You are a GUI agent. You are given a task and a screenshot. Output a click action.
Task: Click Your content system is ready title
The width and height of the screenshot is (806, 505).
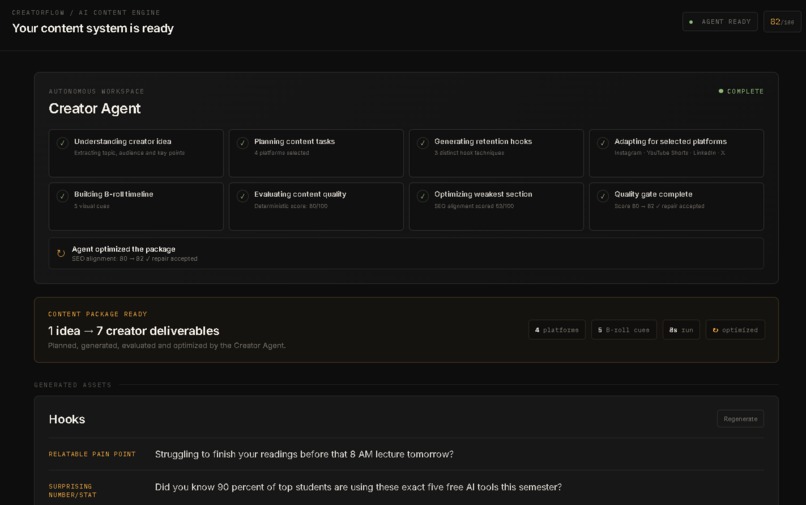click(x=93, y=28)
